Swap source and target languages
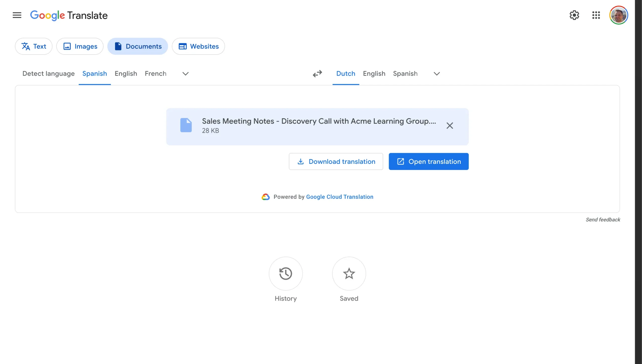 click(317, 74)
